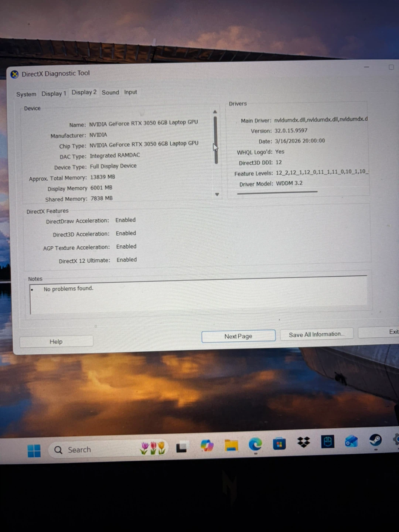Click the tulips icon in search box
This screenshot has width=399, height=532.
point(153,448)
